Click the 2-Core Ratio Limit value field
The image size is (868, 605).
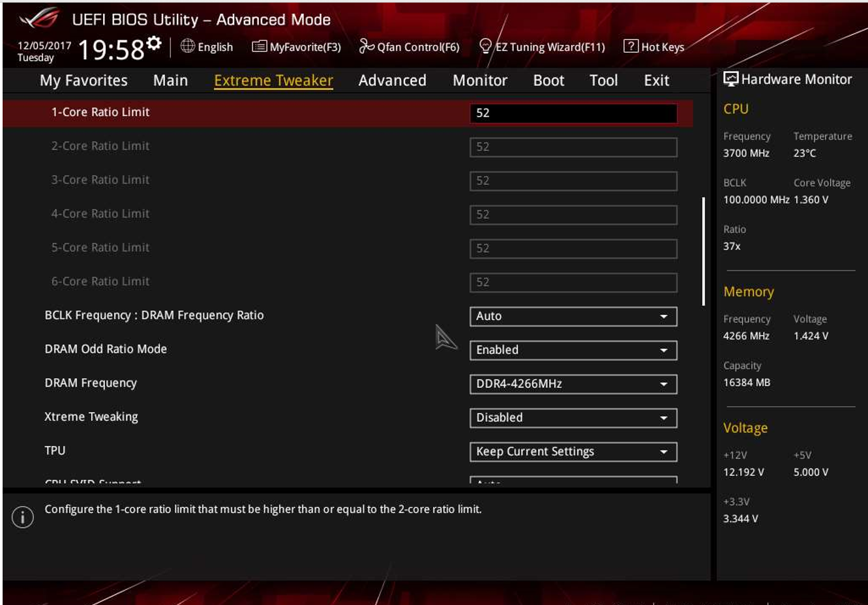pyautogui.click(x=573, y=147)
